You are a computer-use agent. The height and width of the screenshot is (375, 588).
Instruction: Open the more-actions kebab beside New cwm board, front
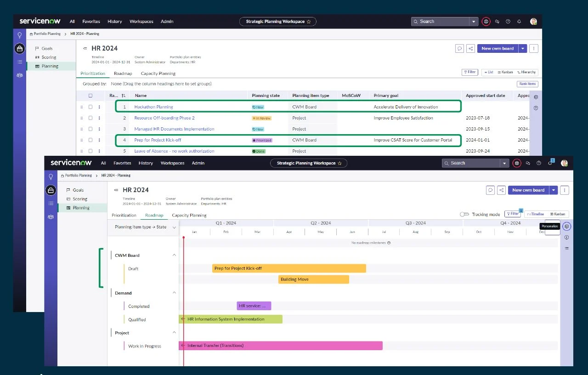point(565,190)
